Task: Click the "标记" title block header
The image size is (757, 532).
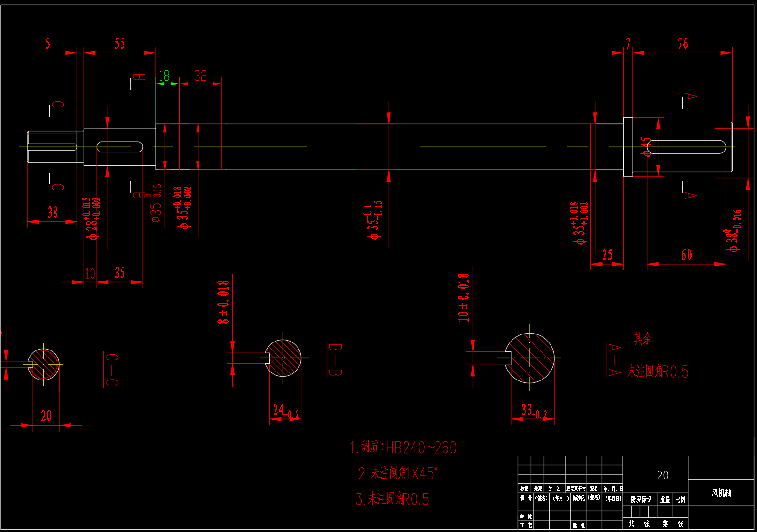Action: pyautogui.click(x=524, y=488)
